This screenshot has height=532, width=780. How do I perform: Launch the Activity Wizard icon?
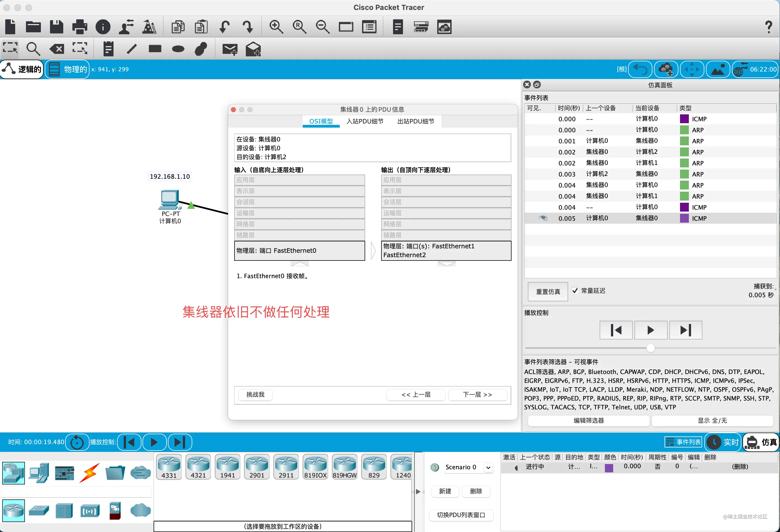pos(126,27)
